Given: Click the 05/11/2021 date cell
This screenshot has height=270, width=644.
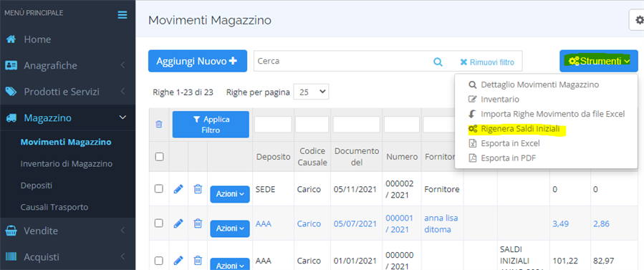Looking at the screenshot, I should point(355,189).
